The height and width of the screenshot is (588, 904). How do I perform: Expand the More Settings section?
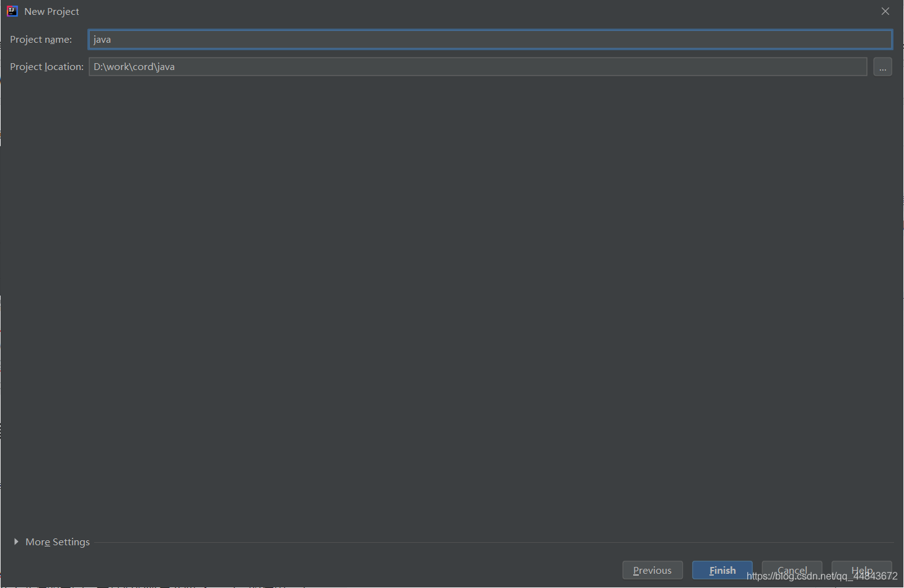pos(52,542)
